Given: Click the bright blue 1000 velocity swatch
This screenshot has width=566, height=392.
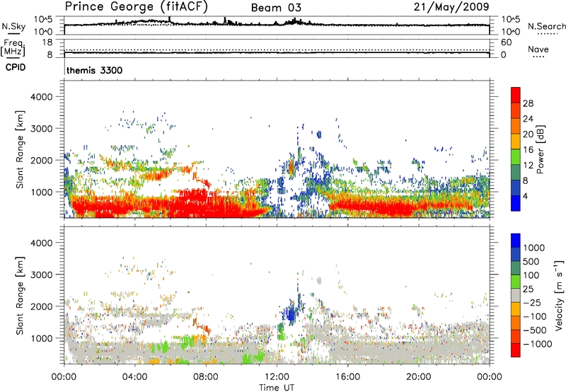Looking at the screenshot, I should point(516,241).
